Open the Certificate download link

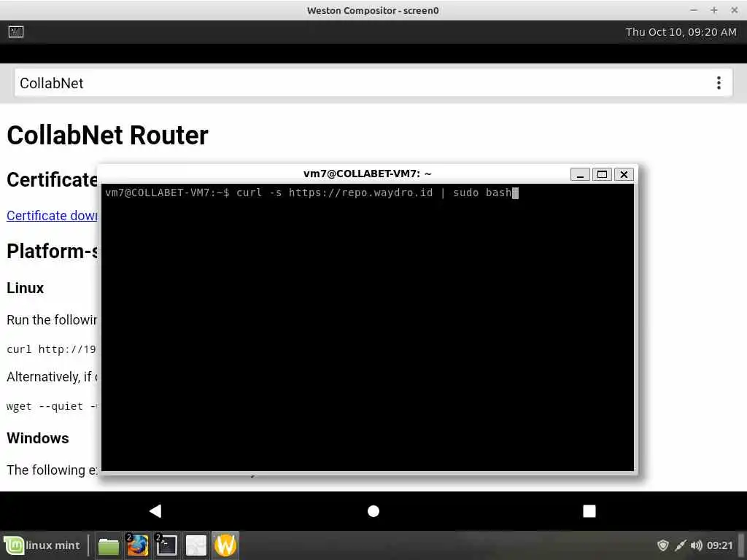coord(52,216)
